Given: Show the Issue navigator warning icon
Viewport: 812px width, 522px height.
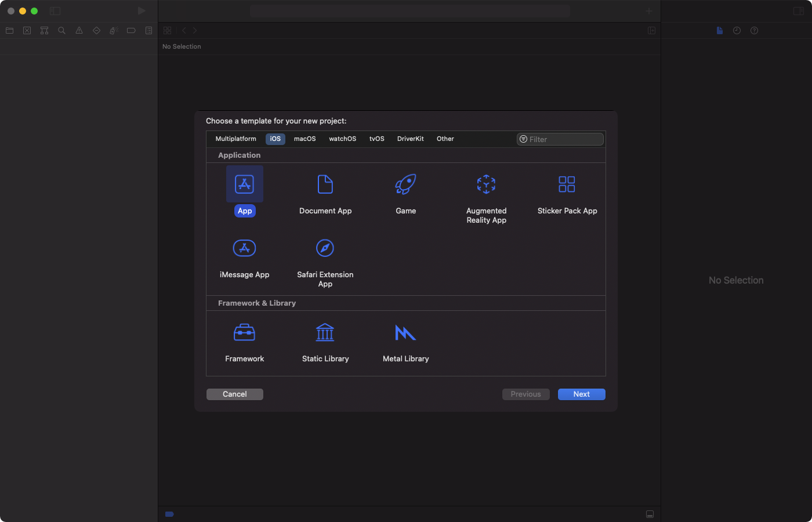Looking at the screenshot, I should 79,31.
